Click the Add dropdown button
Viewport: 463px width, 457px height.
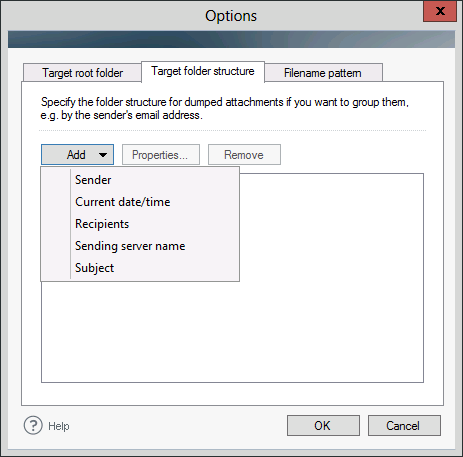(x=77, y=155)
